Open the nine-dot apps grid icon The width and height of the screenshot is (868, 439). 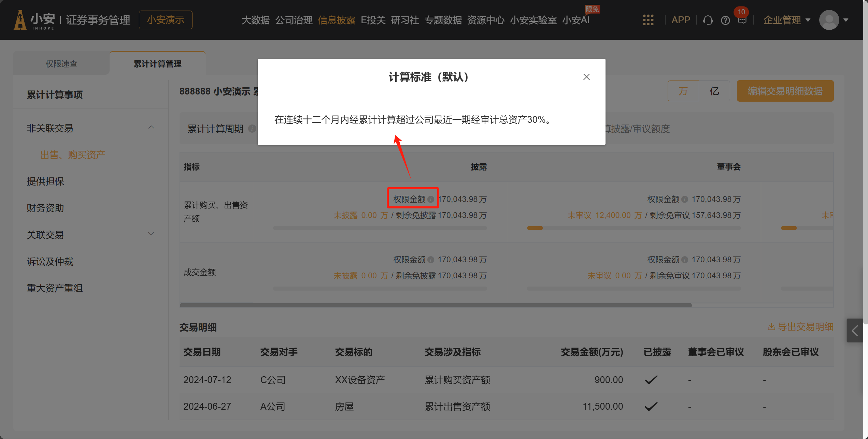coord(648,20)
